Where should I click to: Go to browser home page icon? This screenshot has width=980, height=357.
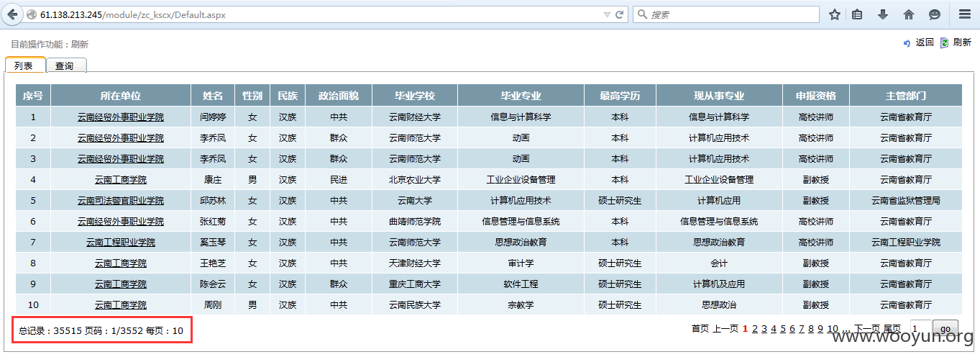(909, 14)
